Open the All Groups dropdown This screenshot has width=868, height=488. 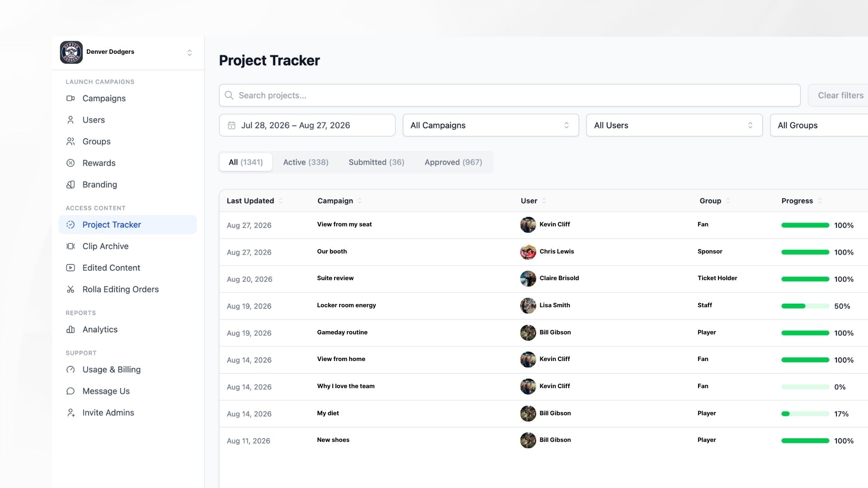point(819,125)
